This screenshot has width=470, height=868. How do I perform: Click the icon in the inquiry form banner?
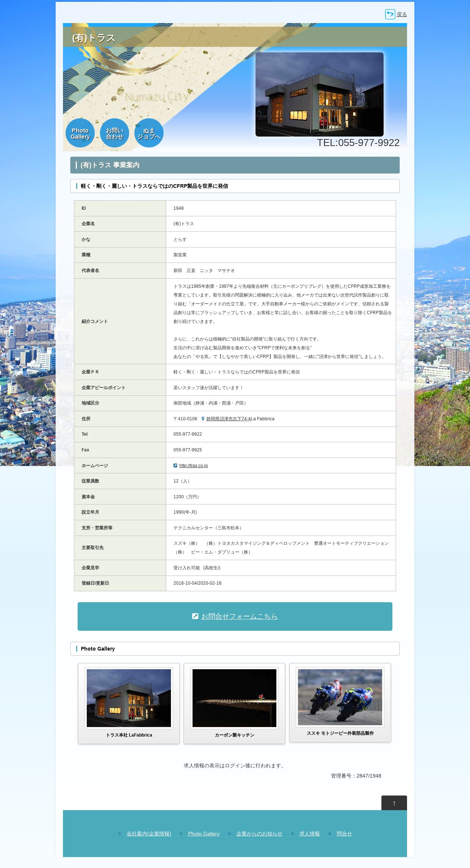point(195,616)
